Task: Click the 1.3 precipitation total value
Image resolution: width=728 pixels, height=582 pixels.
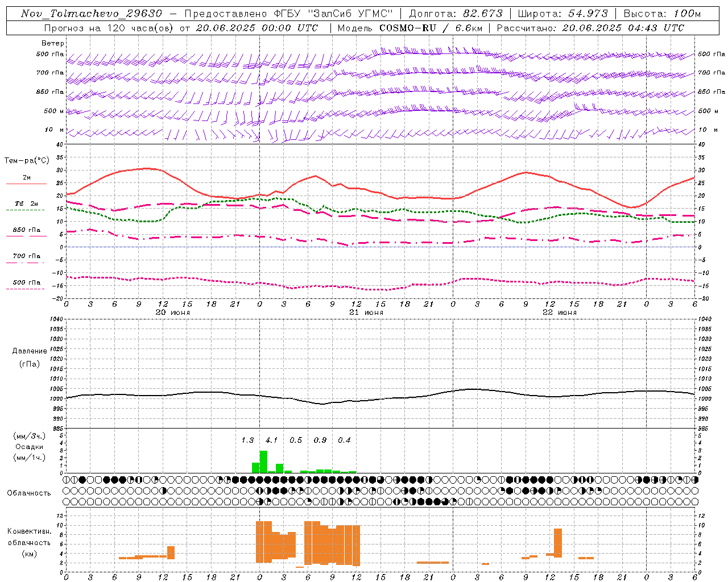Action: [247, 440]
